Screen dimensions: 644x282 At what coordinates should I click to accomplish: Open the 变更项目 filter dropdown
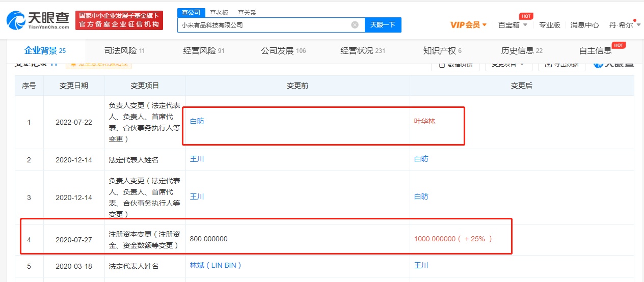(508, 65)
